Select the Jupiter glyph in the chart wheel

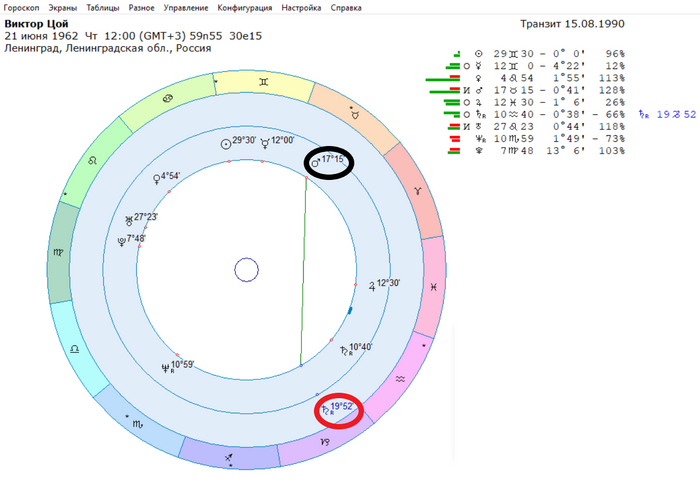372,287
